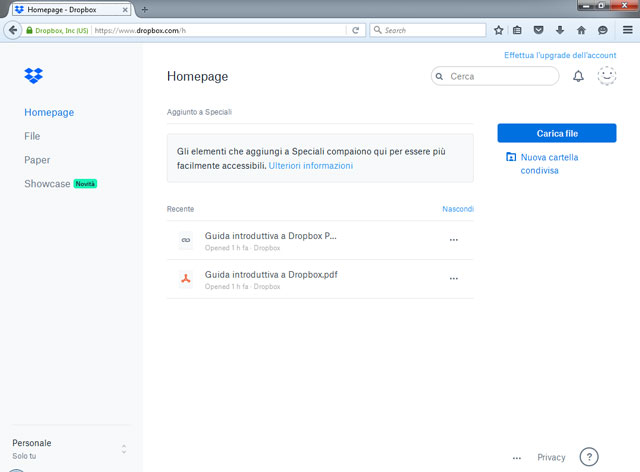This screenshot has height=472, width=640.
Task: Click the Carica file button
Action: click(557, 133)
